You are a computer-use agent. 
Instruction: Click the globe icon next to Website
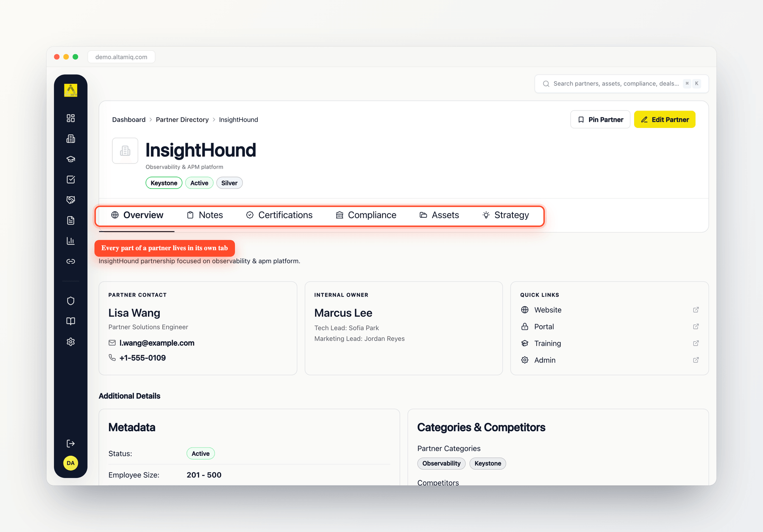525,310
